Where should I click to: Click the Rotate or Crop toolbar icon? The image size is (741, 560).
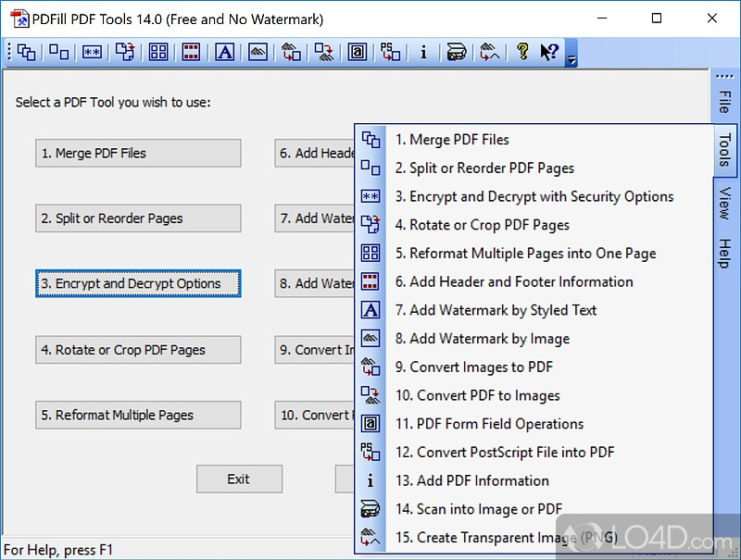point(125,52)
